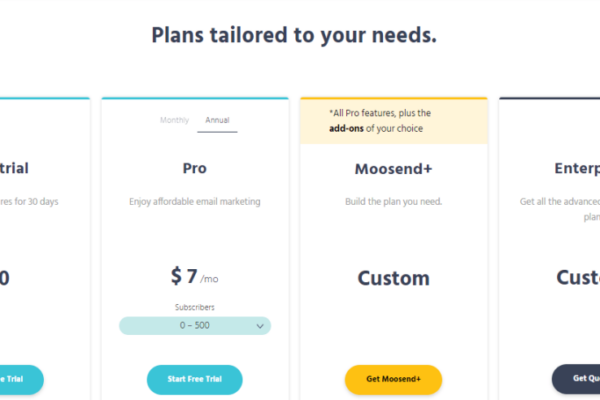Select the Pro plan title
The image size is (600, 400).
(195, 168)
